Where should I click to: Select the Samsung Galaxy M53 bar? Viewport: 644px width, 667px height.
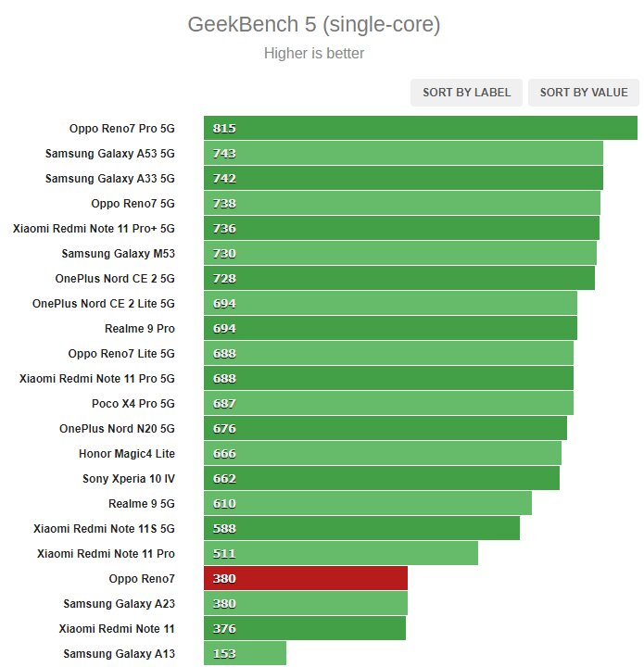(400, 253)
